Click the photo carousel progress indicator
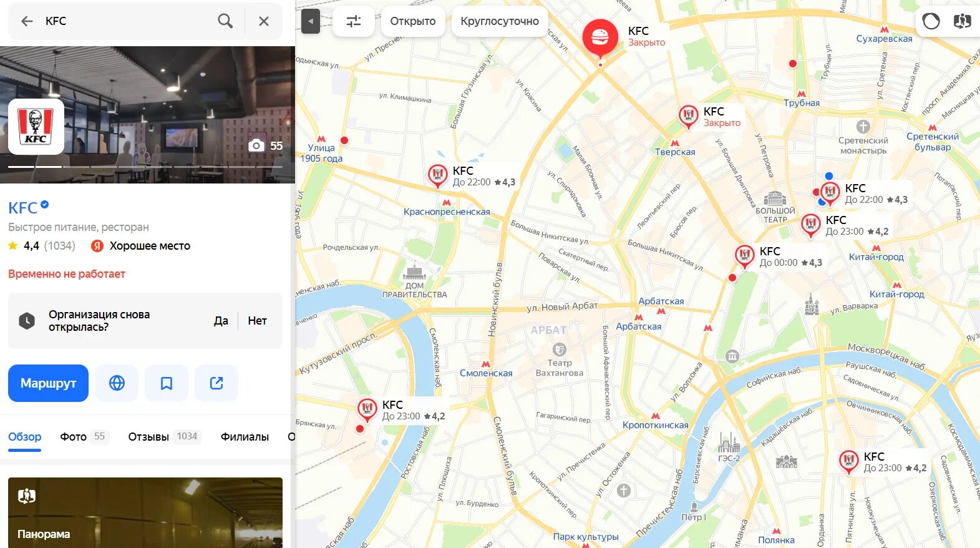 click(x=145, y=167)
